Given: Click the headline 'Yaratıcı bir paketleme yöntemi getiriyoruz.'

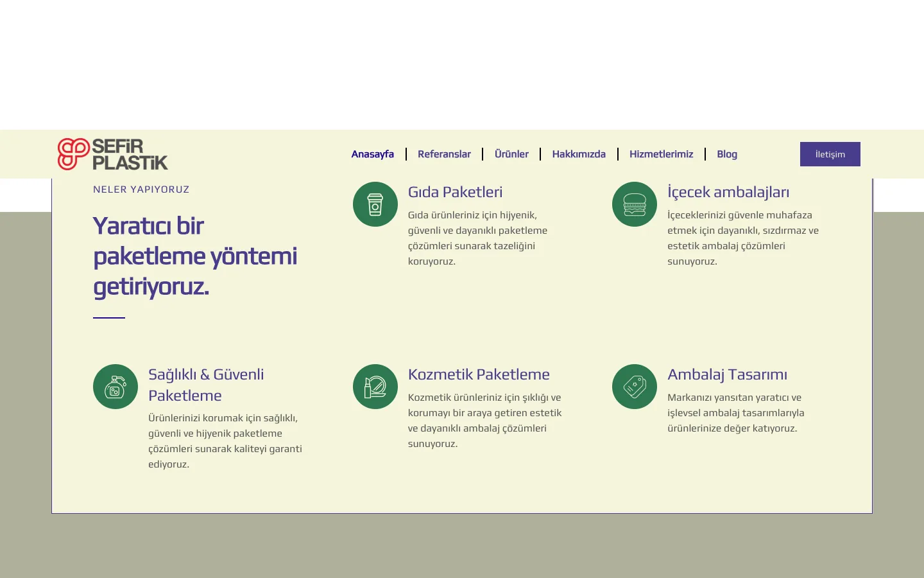Looking at the screenshot, I should coord(195,256).
